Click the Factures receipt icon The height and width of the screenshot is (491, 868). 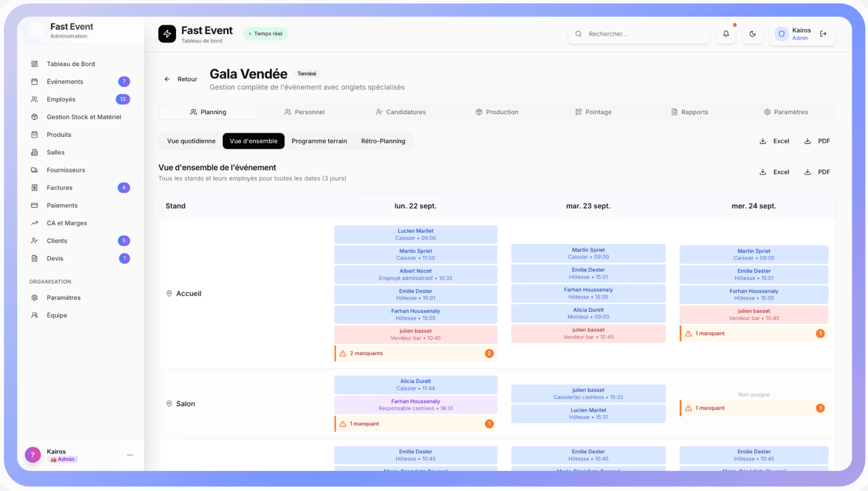tap(35, 188)
